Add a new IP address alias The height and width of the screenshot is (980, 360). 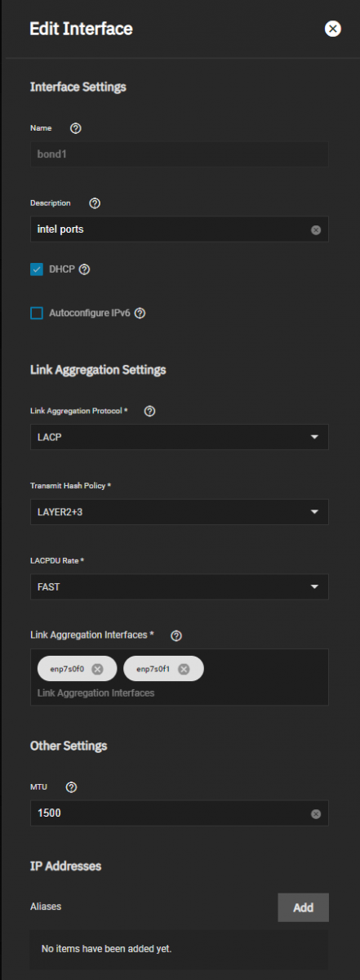coord(303,907)
